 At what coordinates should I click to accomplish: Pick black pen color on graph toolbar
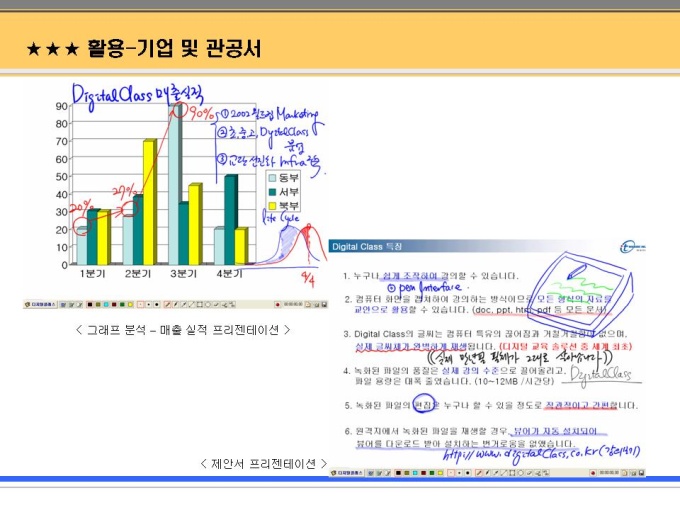coord(90,304)
